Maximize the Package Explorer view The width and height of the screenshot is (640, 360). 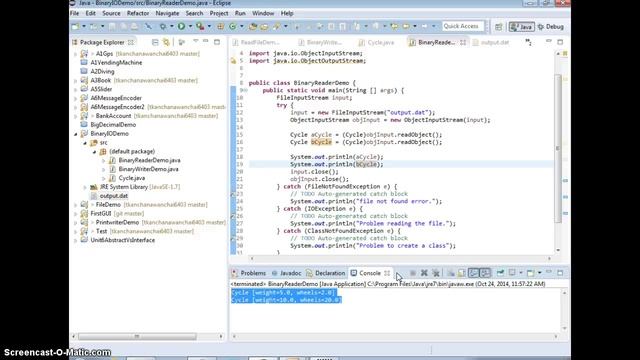tap(217, 42)
